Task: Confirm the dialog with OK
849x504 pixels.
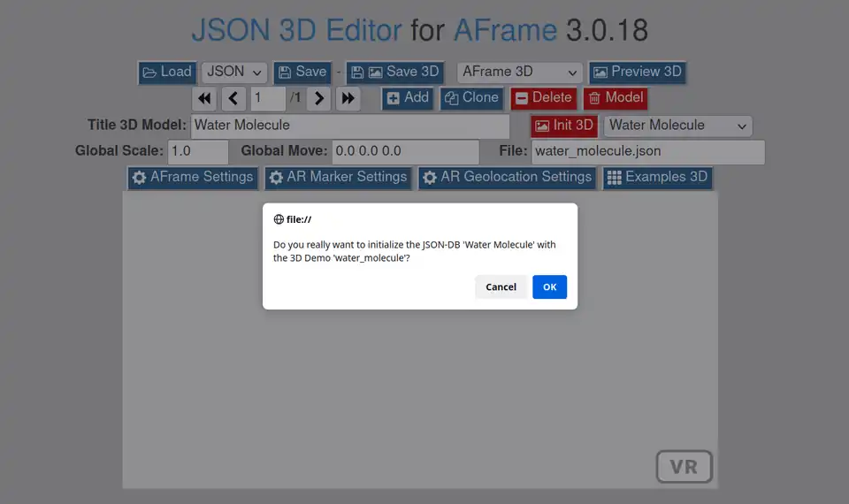Action: pos(549,286)
